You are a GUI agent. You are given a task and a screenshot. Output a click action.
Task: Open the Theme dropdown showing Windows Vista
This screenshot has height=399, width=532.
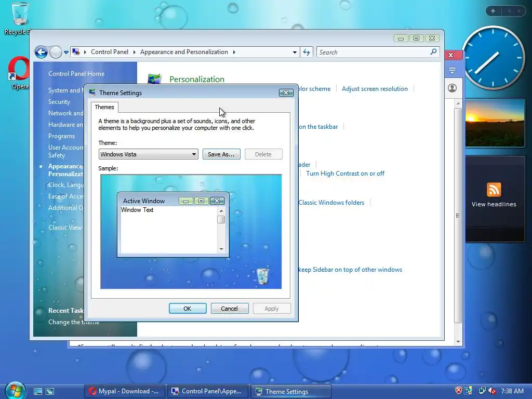[148, 154]
